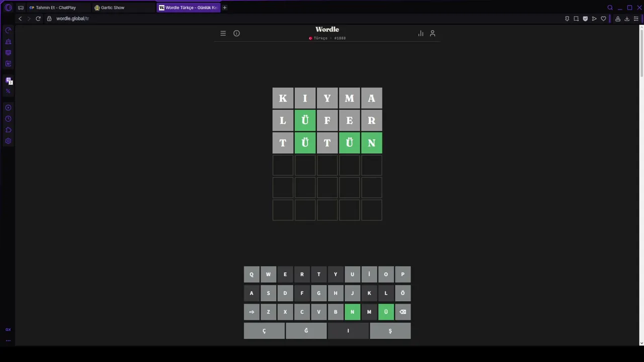The width and height of the screenshot is (644, 362).
Task: Tap the green Ü key on keyboard
Action: tap(386, 312)
